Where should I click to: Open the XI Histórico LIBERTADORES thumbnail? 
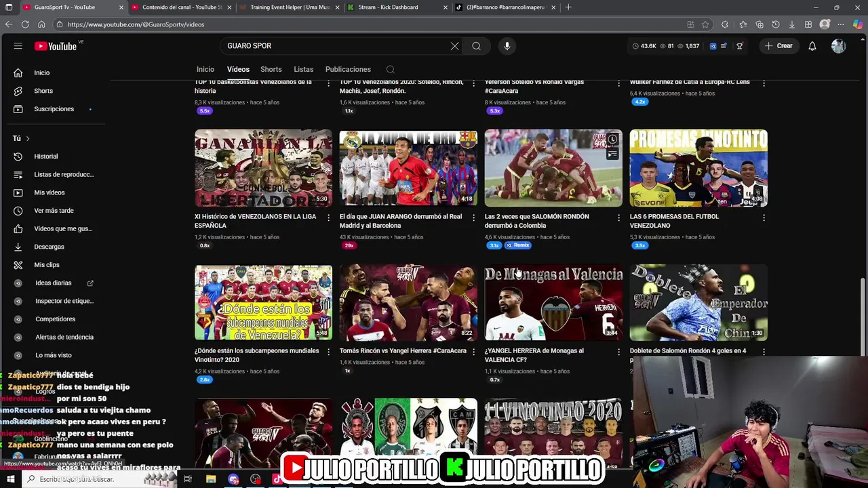click(263, 168)
